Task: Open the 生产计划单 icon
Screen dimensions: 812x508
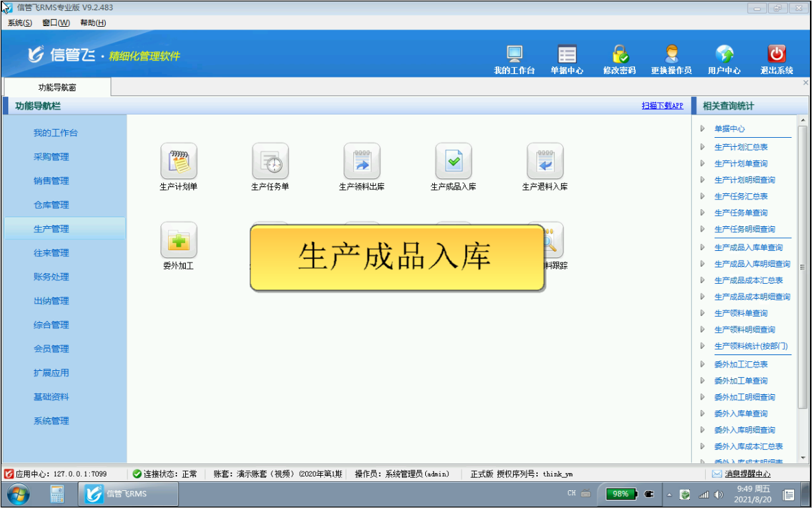Action: point(178,161)
